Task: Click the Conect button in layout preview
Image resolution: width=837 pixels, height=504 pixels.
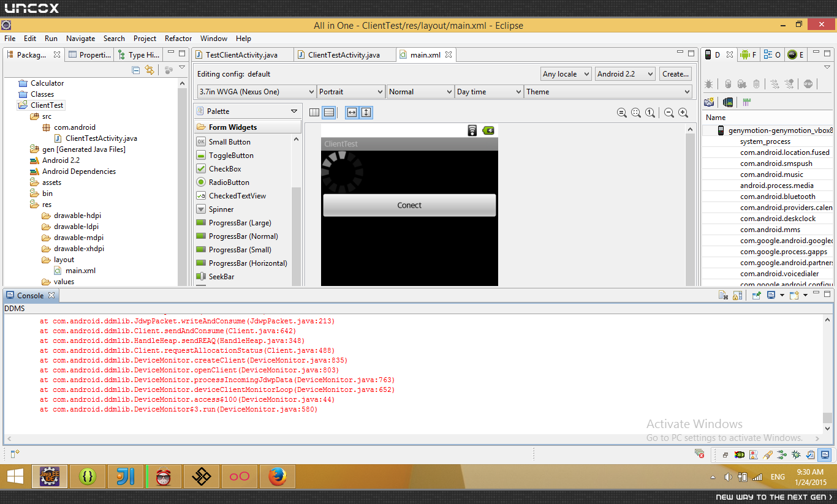Action: point(409,205)
